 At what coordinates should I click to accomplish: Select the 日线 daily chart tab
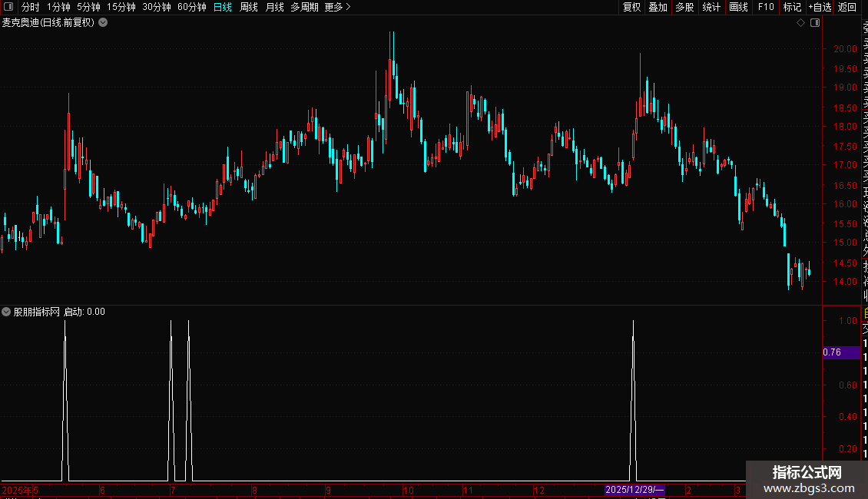(223, 7)
